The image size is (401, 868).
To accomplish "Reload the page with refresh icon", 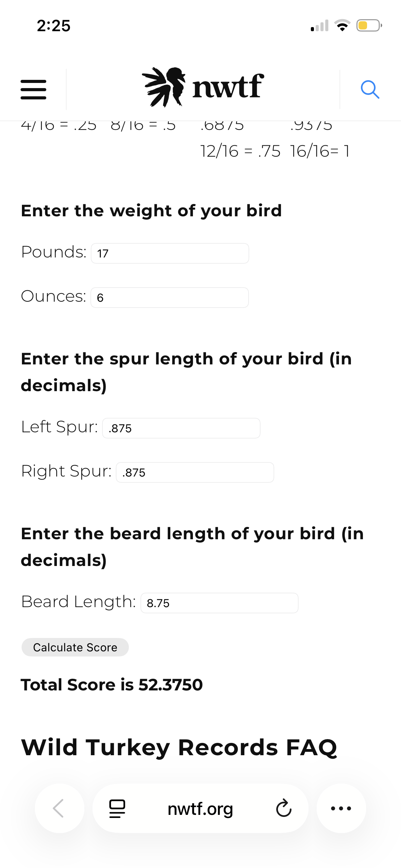I will pyautogui.click(x=284, y=808).
